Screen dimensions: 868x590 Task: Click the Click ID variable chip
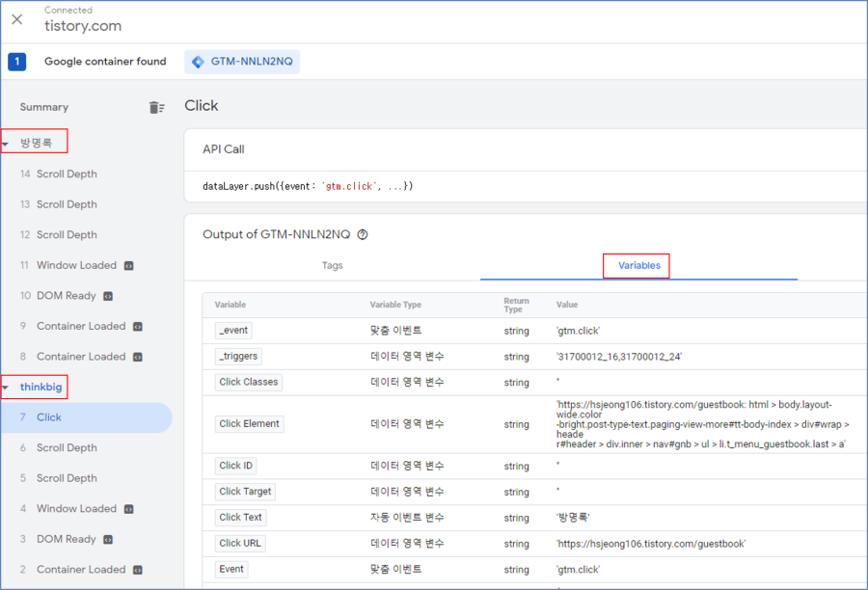point(236,466)
